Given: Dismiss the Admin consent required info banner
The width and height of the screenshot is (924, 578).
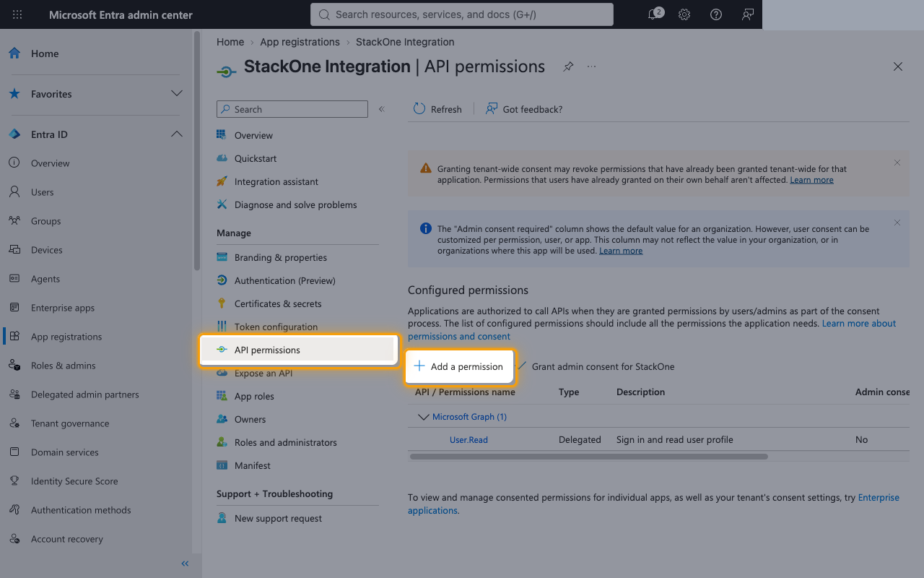Looking at the screenshot, I should coord(897,223).
